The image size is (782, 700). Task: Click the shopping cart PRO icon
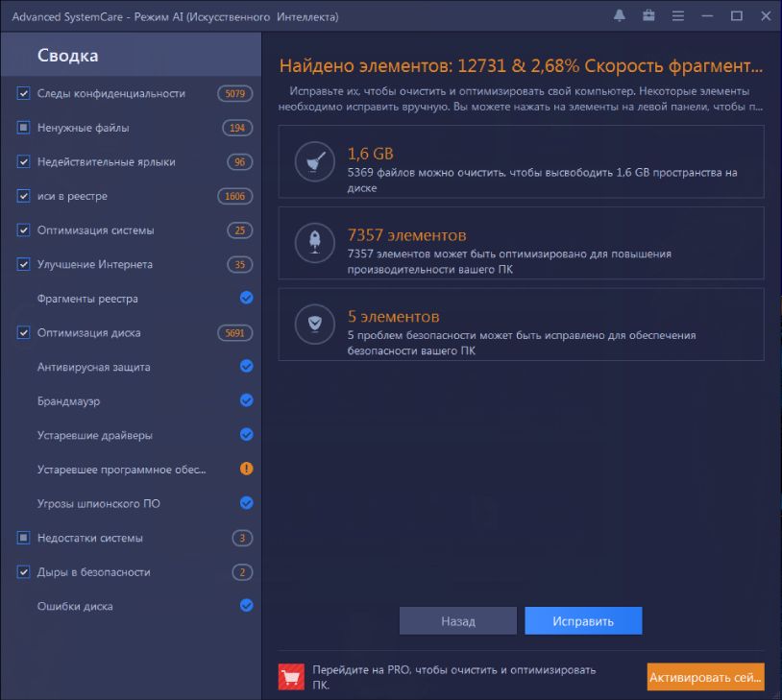pos(290,677)
